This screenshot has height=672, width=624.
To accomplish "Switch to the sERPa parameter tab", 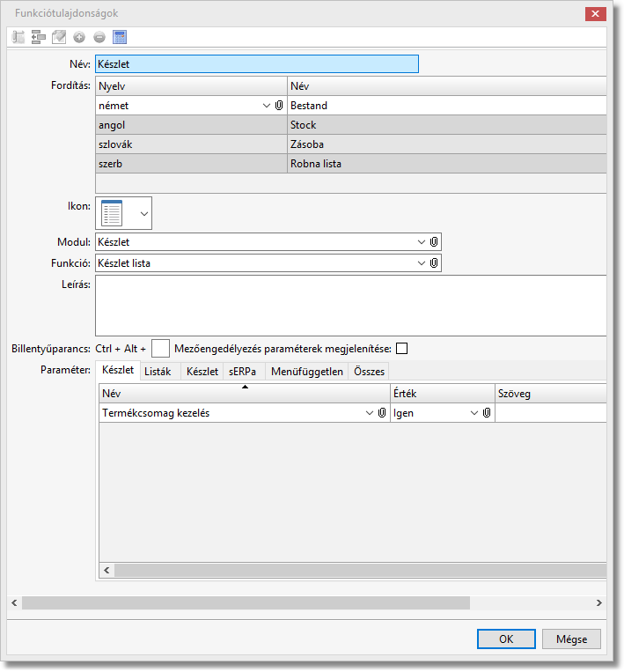I will pyautogui.click(x=242, y=372).
